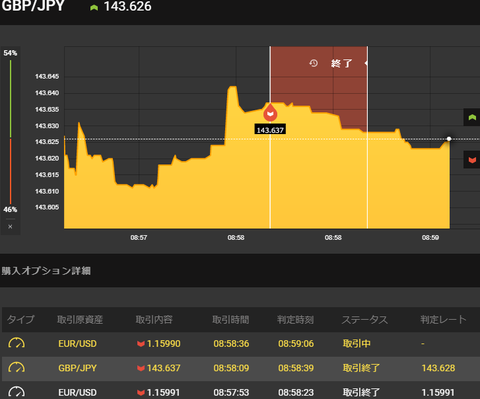Click the 取引時間 column header
Viewport: 480px width, 399px height.
point(231,319)
